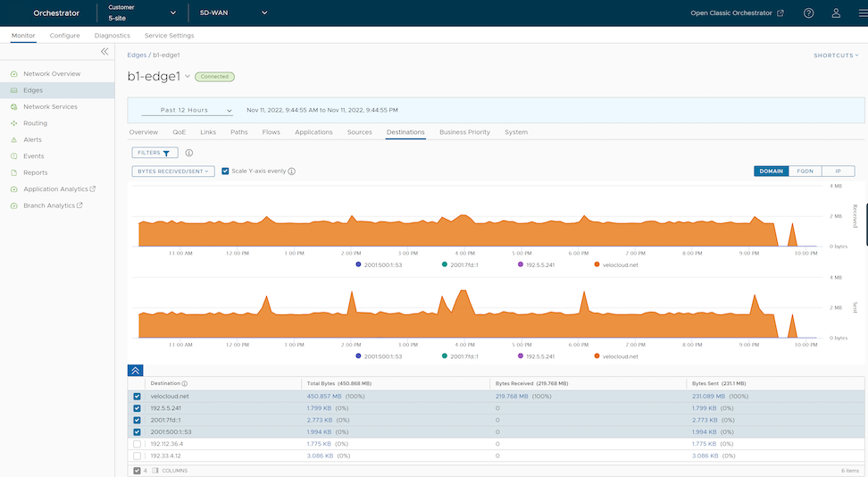The width and height of the screenshot is (868, 477).
Task: Click info icon beside Scale Y-axis evenly
Action: tap(292, 172)
